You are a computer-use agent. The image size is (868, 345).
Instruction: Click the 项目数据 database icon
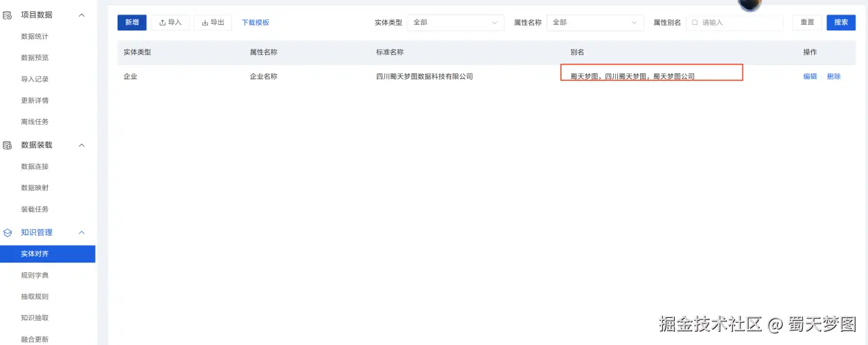click(x=8, y=15)
